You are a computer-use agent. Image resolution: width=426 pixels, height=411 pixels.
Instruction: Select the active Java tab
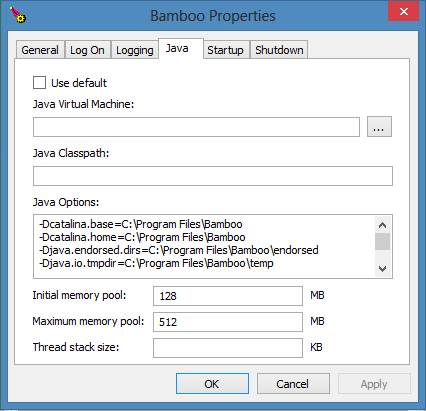coord(181,49)
